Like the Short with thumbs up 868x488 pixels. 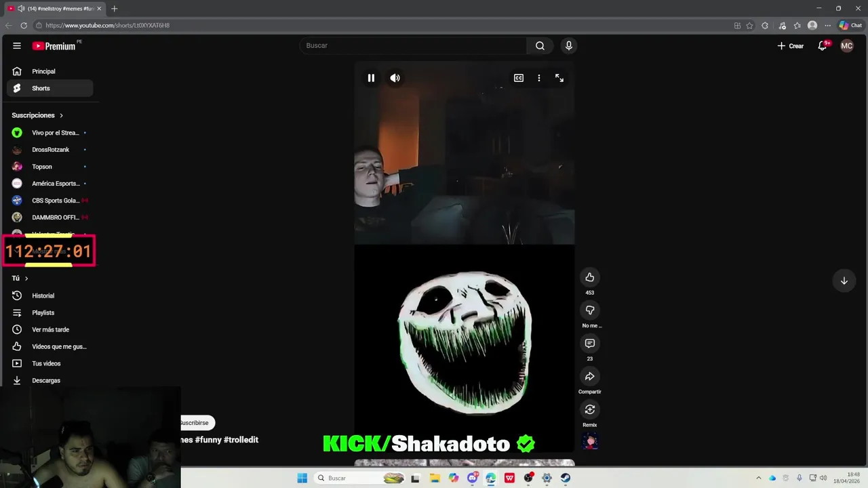pyautogui.click(x=590, y=277)
